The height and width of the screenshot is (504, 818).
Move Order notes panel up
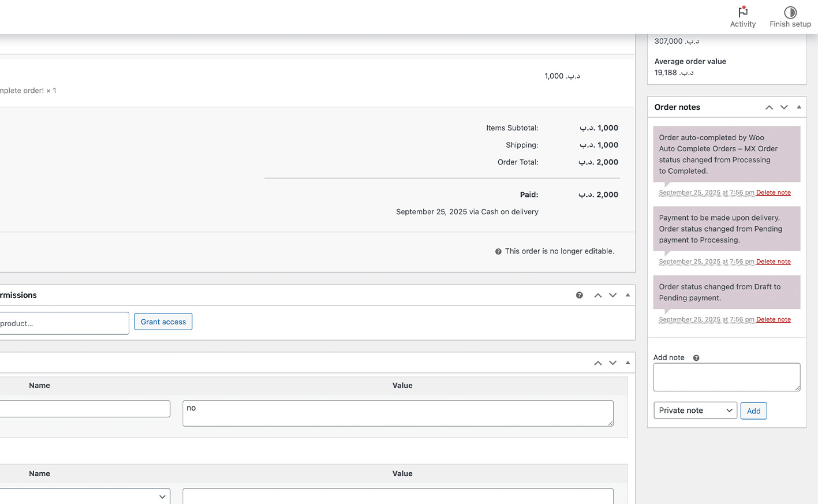[769, 107]
